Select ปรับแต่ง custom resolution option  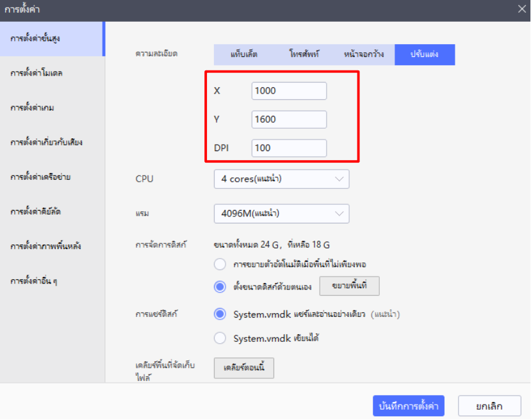425,54
